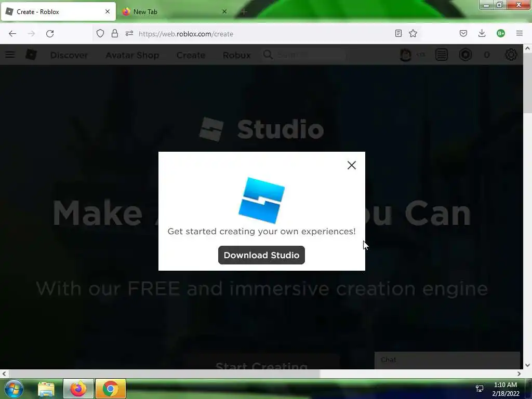Open a new browser tab with plus

point(244,12)
